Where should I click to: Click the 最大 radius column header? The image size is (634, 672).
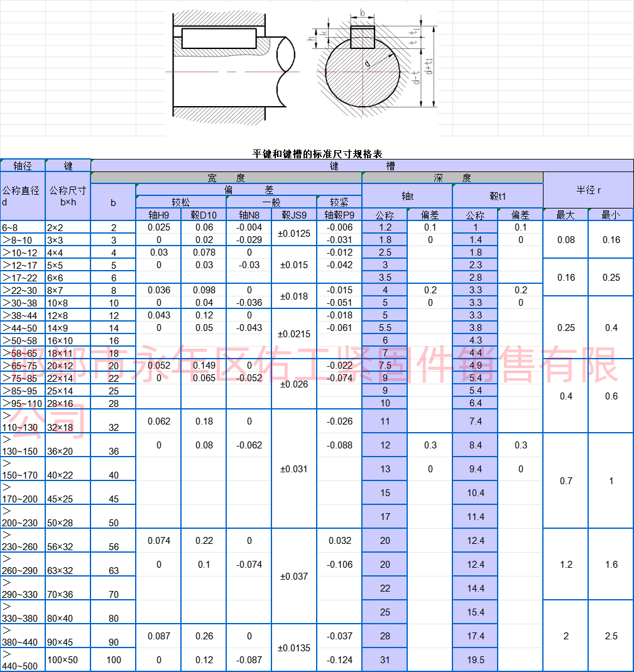(x=565, y=214)
